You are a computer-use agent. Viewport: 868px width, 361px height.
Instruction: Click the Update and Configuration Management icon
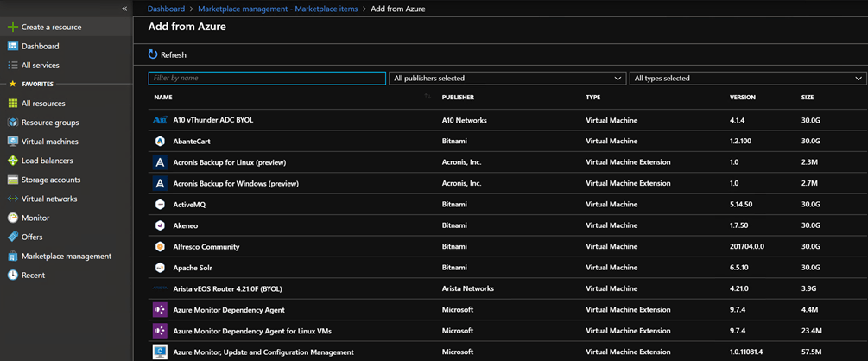pyautogui.click(x=160, y=351)
